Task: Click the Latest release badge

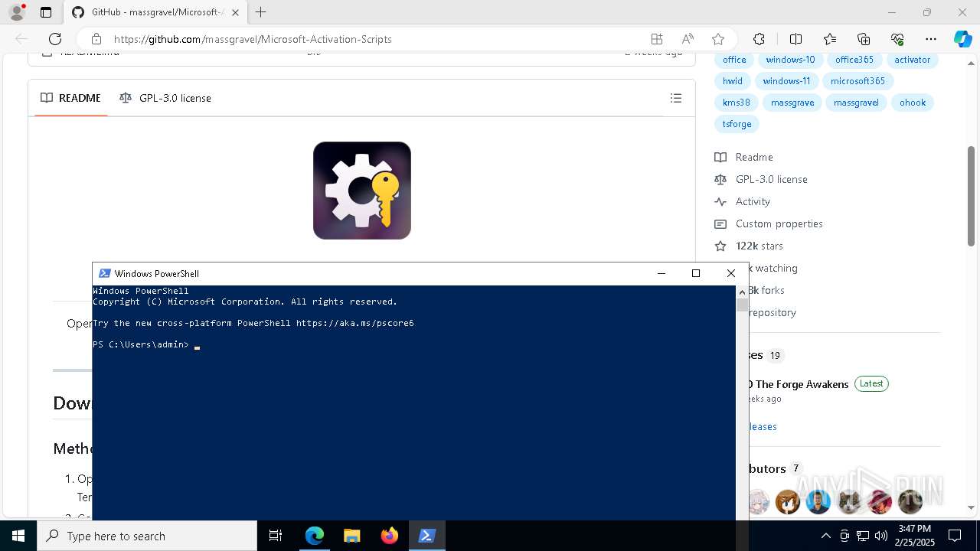Action: pyautogui.click(x=871, y=383)
